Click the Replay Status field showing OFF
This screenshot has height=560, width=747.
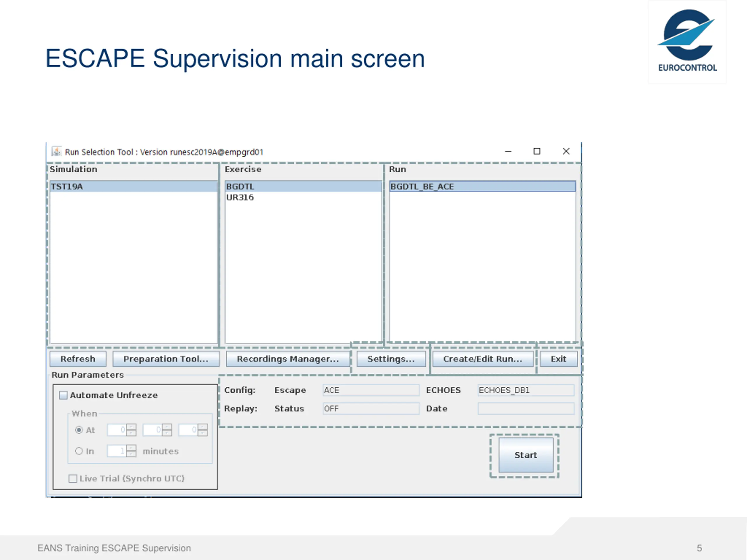tap(371, 409)
